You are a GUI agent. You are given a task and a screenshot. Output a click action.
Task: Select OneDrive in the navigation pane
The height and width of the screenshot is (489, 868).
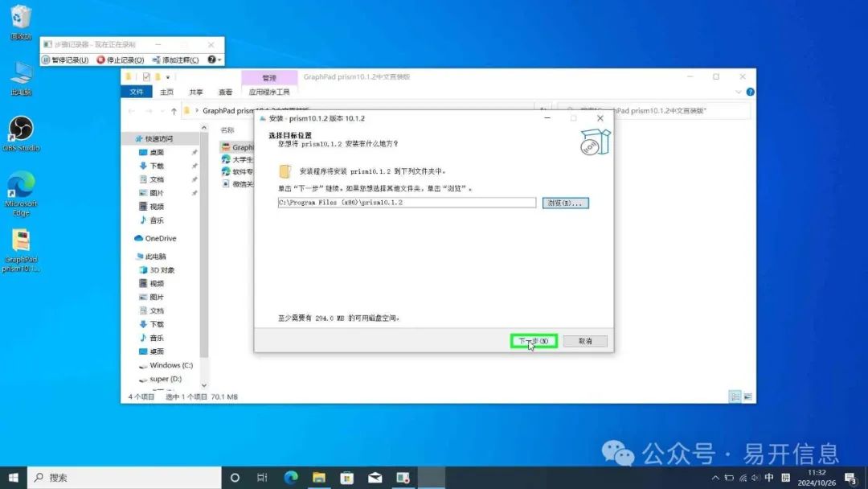[161, 238]
